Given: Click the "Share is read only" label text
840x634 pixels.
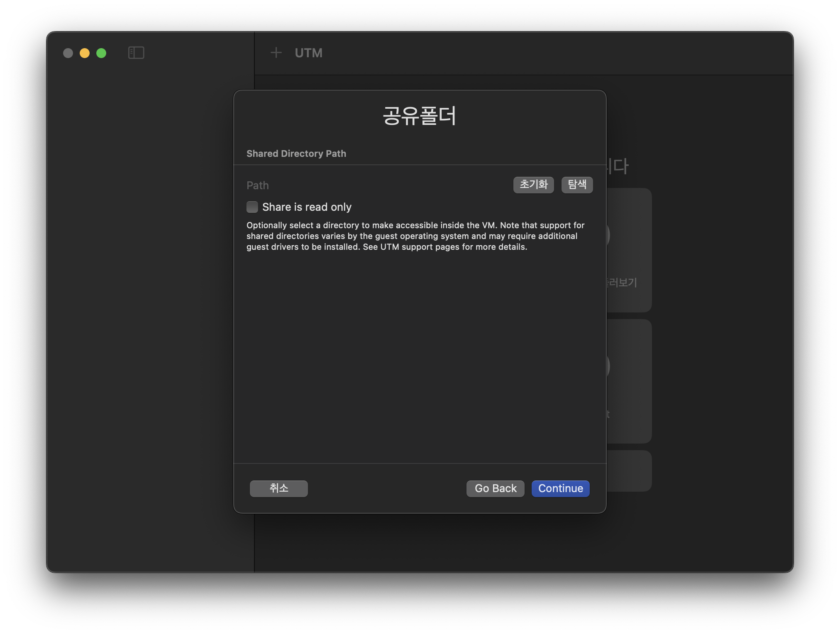Looking at the screenshot, I should coord(307,207).
